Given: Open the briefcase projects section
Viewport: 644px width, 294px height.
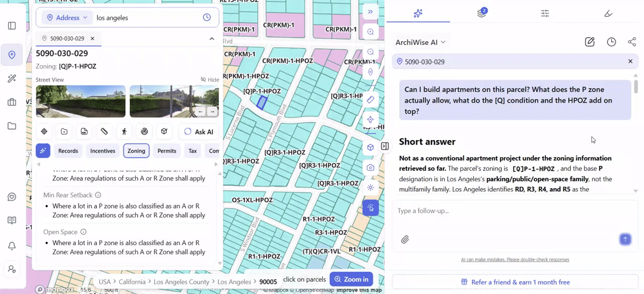Looking at the screenshot, I should tap(12, 102).
